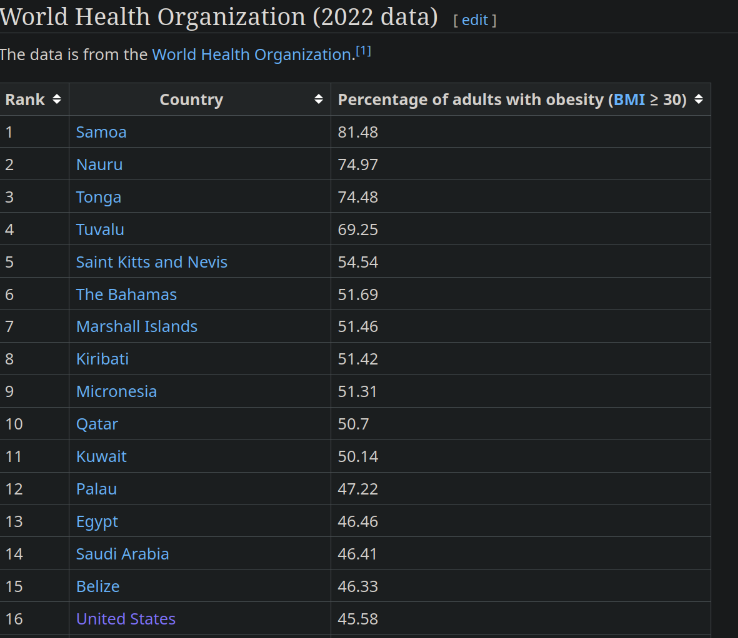Viewport: 738px width, 638px height.
Task: Select the 54.54 percentage cell
Action: pyautogui.click(x=520, y=262)
